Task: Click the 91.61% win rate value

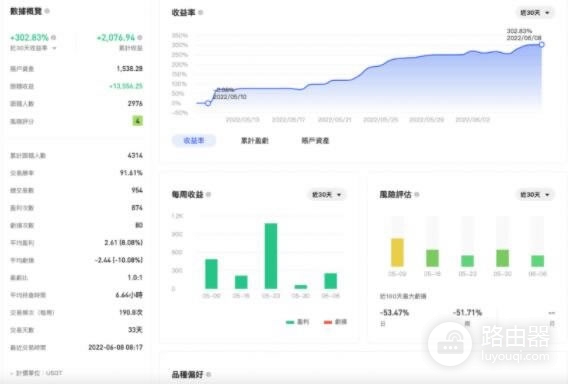Action: tap(131, 173)
